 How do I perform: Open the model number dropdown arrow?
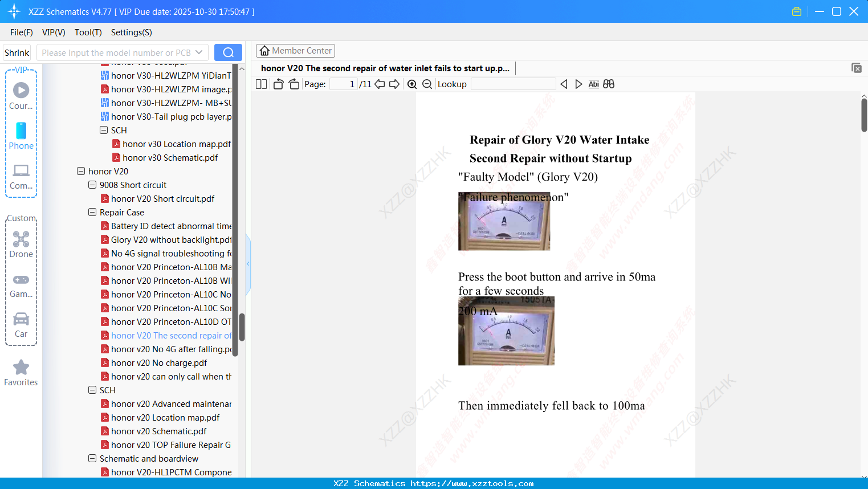click(x=199, y=52)
